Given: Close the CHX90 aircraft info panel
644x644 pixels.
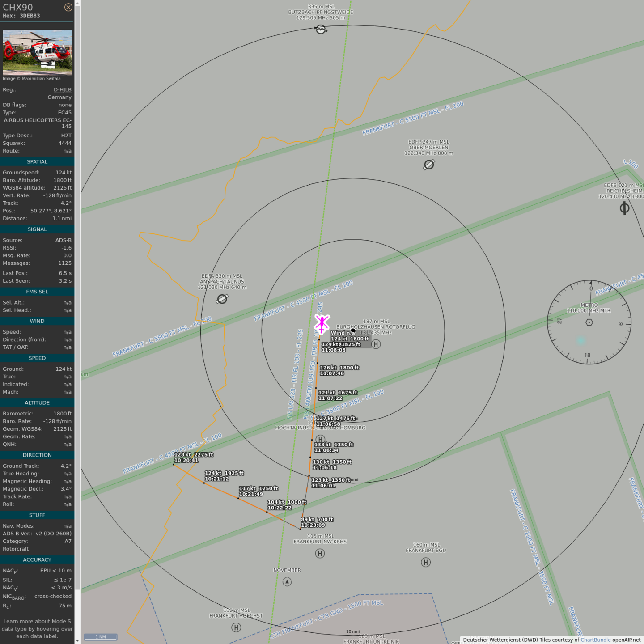Looking at the screenshot, I should [68, 7].
